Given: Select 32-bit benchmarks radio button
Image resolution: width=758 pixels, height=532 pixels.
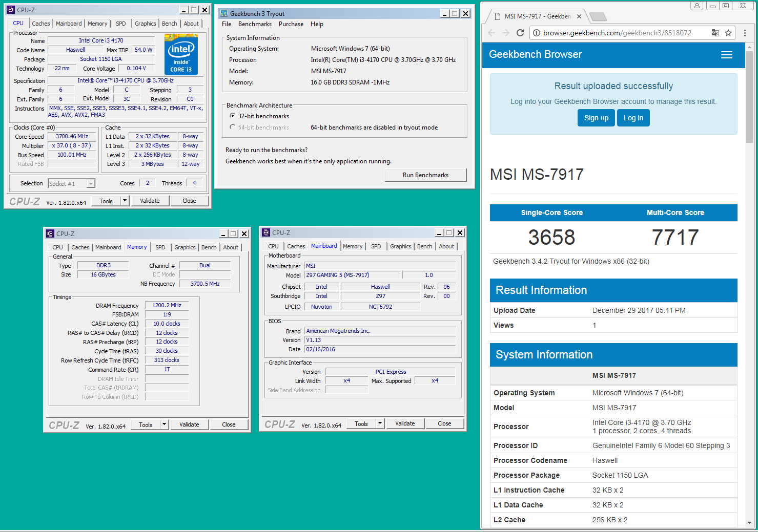Looking at the screenshot, I should [233, 116].
